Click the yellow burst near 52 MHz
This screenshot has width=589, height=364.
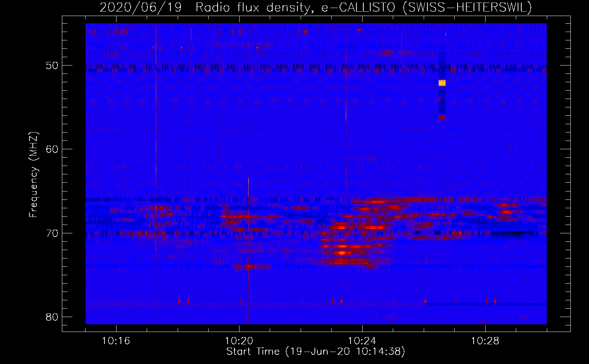(x=442, y=83)
